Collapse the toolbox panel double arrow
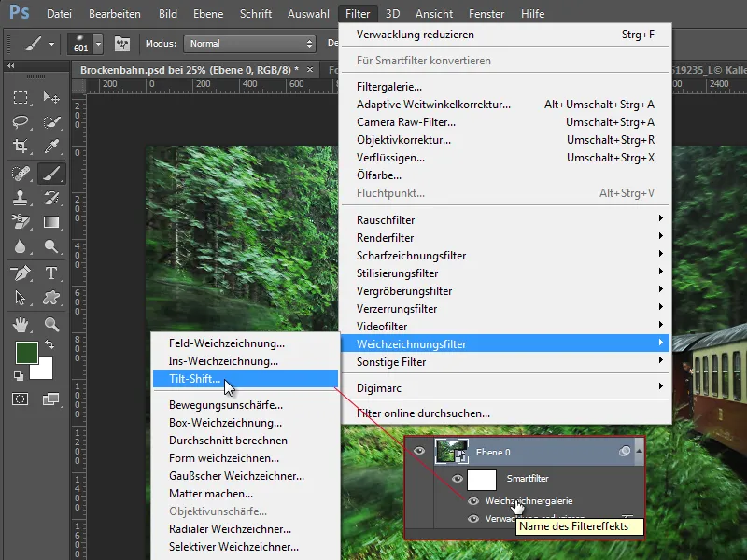The image size is (747, 560). click(10, 65)
